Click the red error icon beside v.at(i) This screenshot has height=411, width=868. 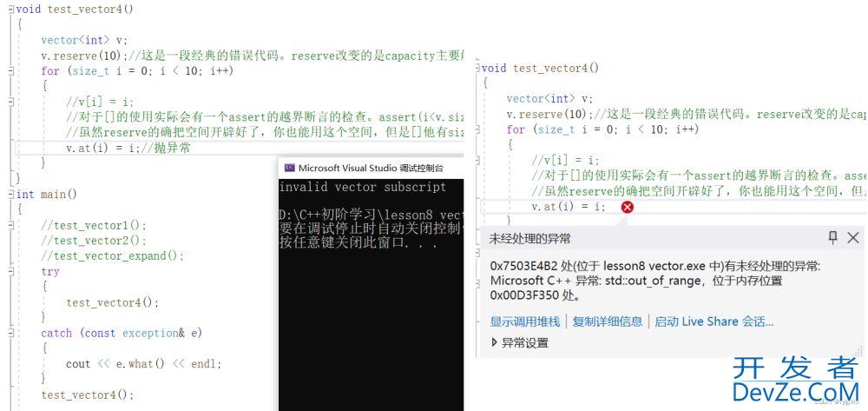(628, 207)
